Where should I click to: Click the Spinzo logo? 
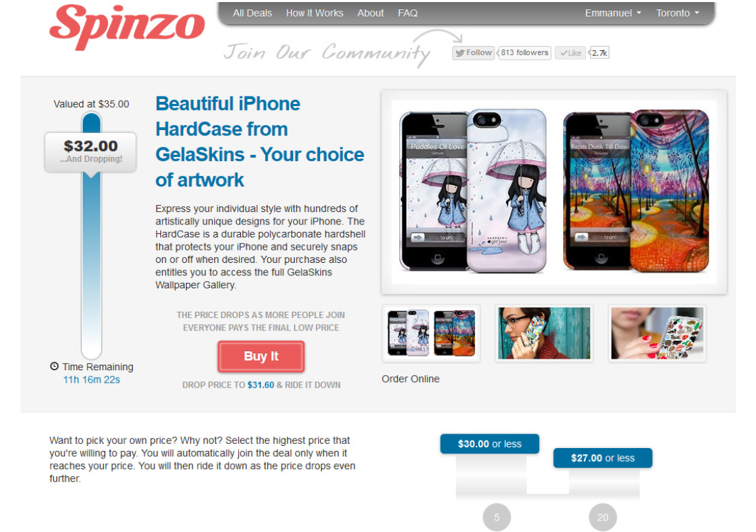coord(127,27)
